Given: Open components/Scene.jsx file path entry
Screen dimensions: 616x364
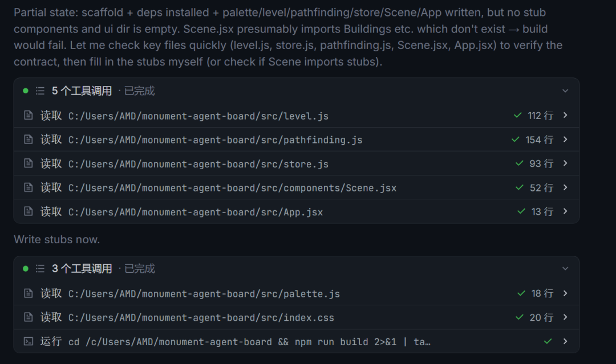Looking at the screenshot, I should click(x=232, y=188).
